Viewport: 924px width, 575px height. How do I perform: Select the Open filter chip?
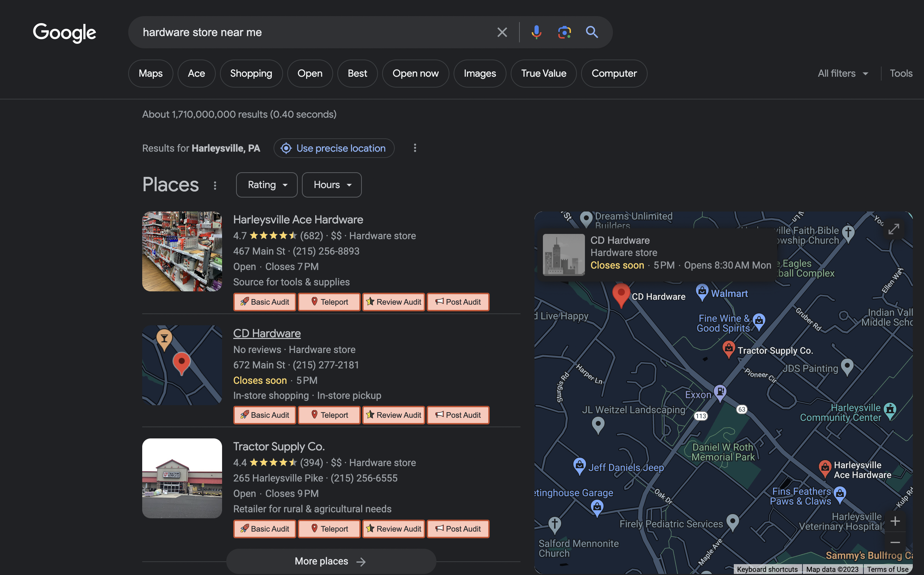pos(310,74)
